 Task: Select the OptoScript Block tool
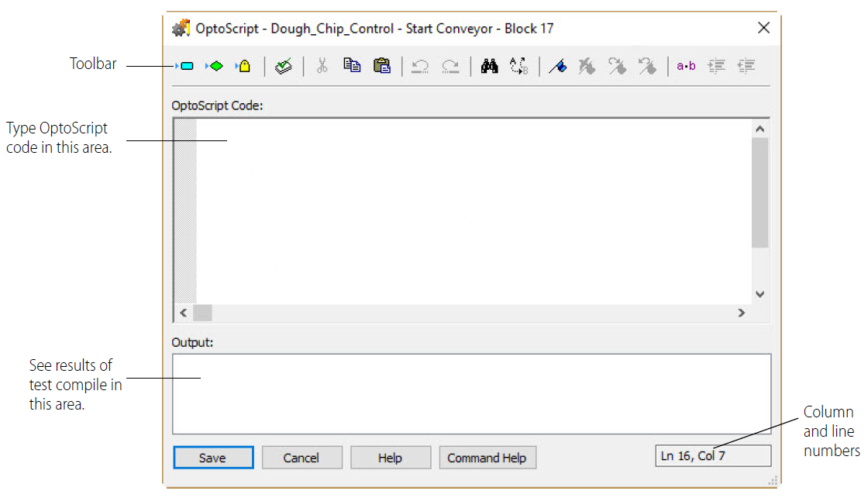click(x=243, y=66)
